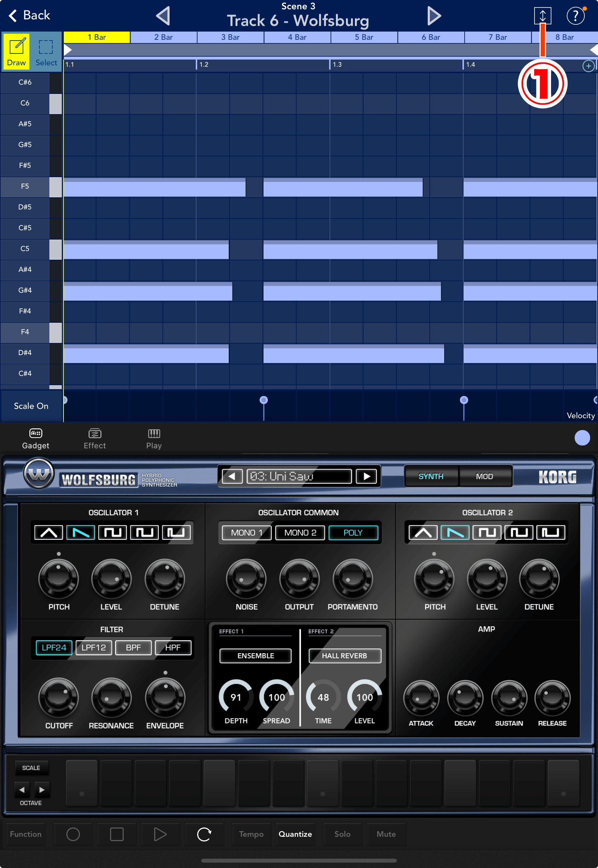Tap the blue circle indicator button
Viewport: 598px width, 868px height.
coord(582,437)
